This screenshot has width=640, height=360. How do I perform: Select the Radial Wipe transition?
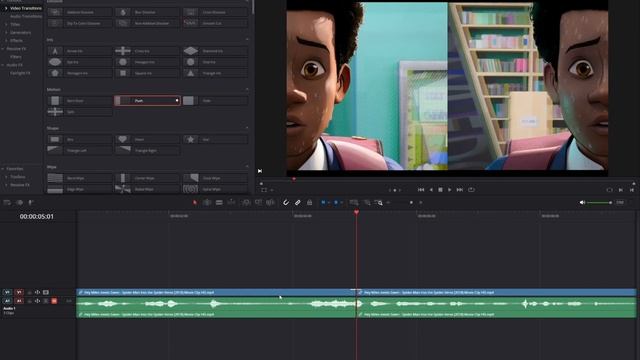click(x=147, y=189)
